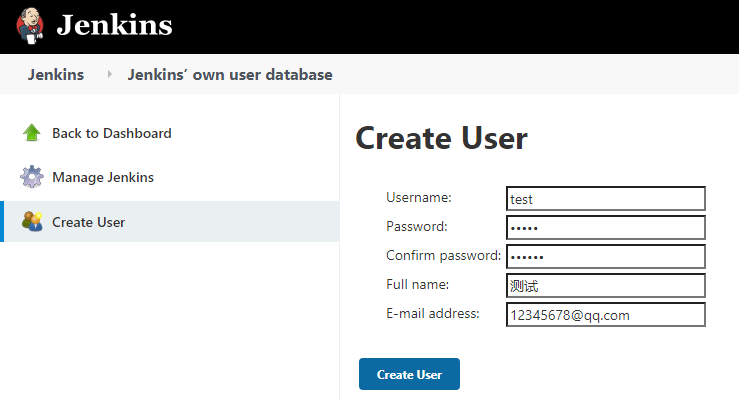The height and width of the screenshot is (400, 739).
Task: Focus the Confirm password field
Action: click(x=606, y=257)
